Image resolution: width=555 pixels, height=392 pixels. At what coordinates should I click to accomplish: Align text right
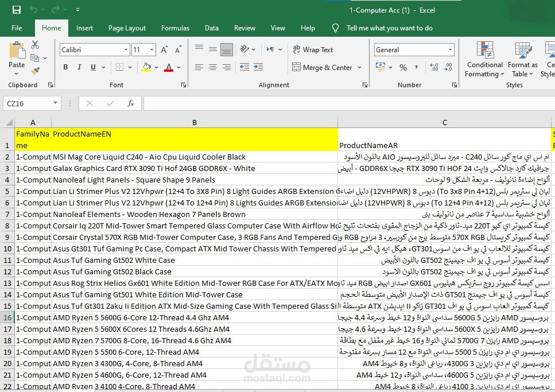tap(227, 67)
